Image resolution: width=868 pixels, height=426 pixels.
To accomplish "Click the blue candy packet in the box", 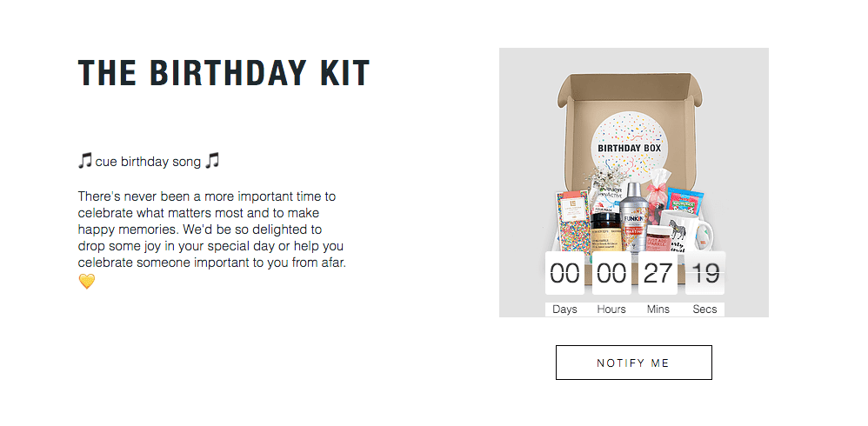I will click(684, 202).
